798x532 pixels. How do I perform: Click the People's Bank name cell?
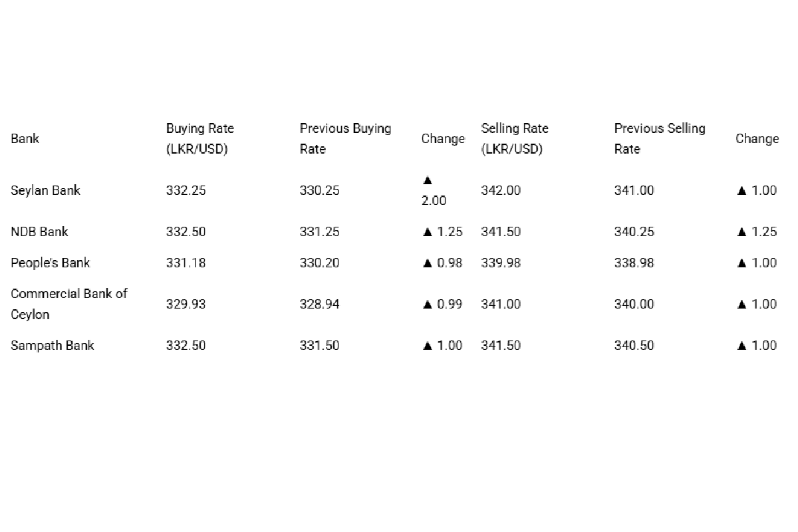pos(51,263)
